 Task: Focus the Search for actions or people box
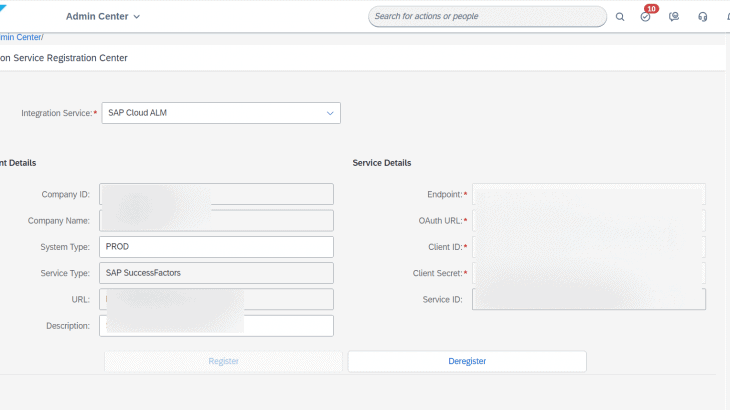click(x=487, y=16)
